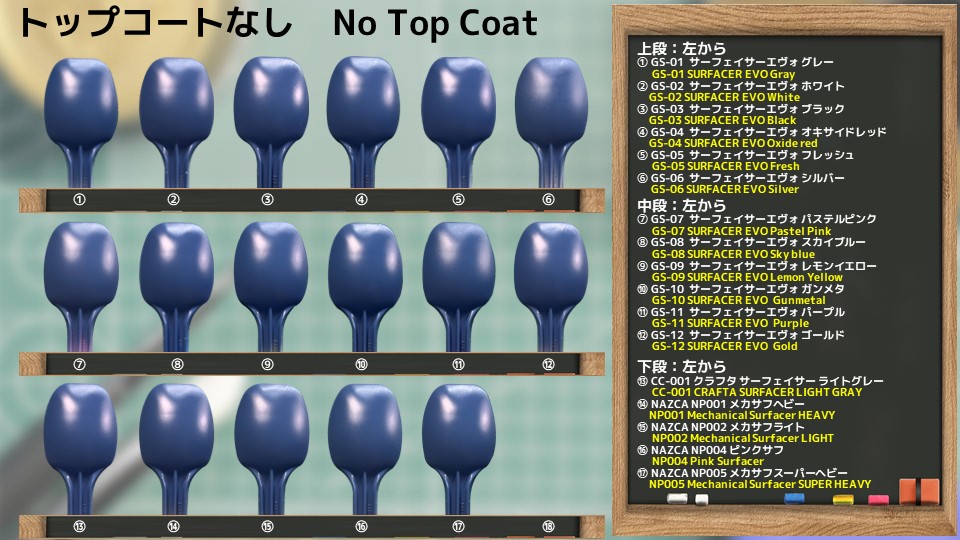This screenshot has height=540, width=960.
Task: Click the heading '中段：左から'
Action: pos(681,205)
